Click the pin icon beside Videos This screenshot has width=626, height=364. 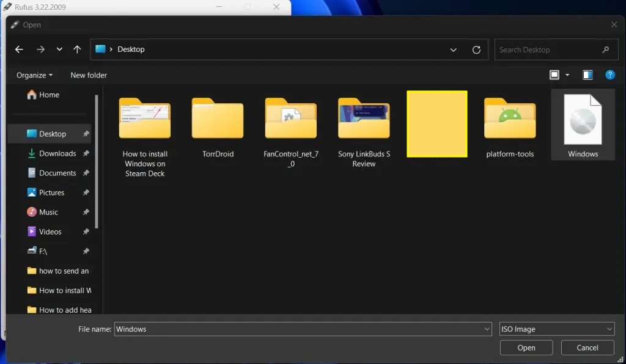(86, 231)
